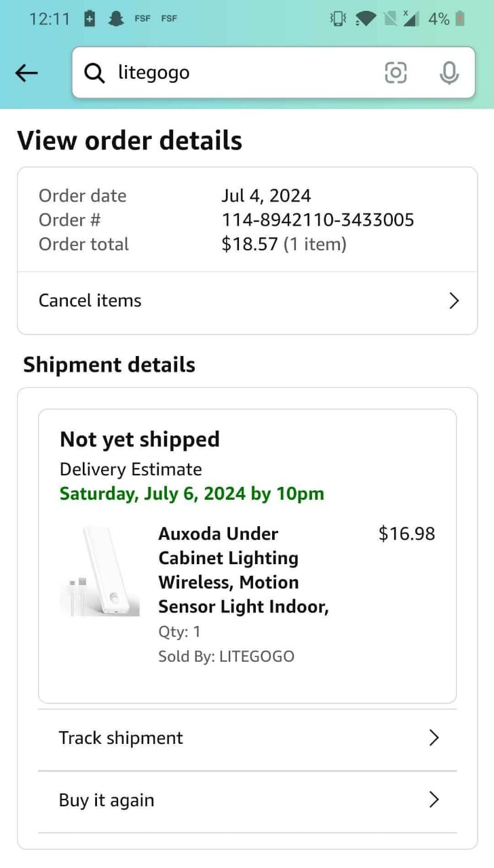
Task: Open Track shipment chevron arrow
Action: click(x=434, y=738)
